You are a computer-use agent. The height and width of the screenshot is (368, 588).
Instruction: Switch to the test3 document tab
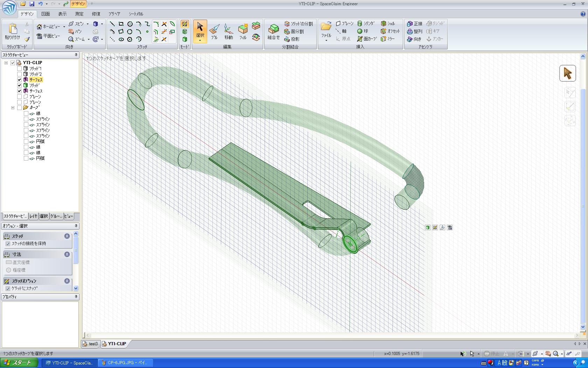coord(90,344)
